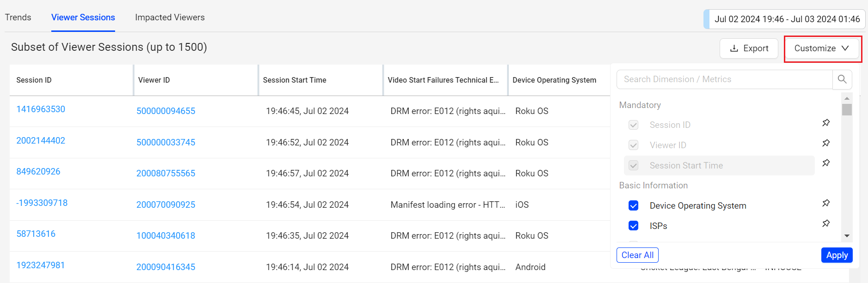
Task: Click the search magnifier icon
Action: tap(842, 79)
